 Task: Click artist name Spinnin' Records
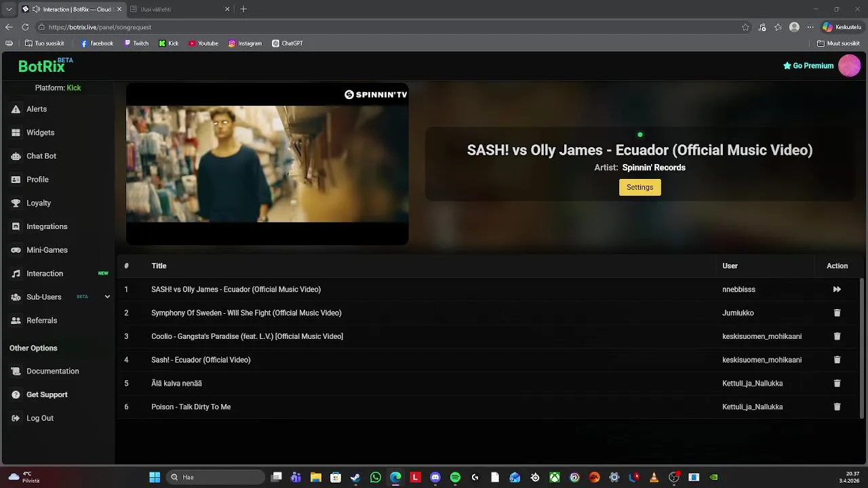coord(654,167)
